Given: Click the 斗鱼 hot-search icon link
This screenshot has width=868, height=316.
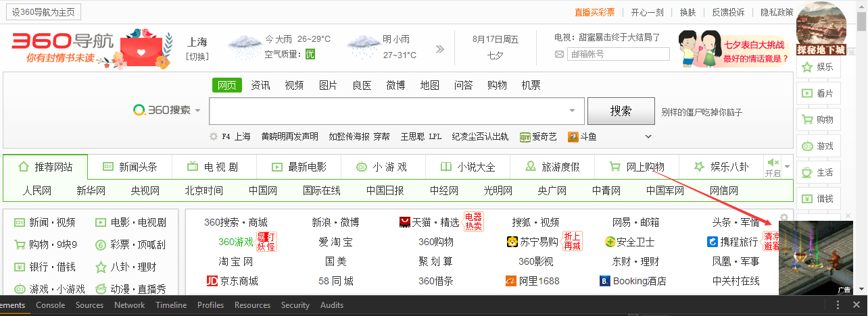Looking at the screenshot, I should pyautogui.click(x=583, y=136).
